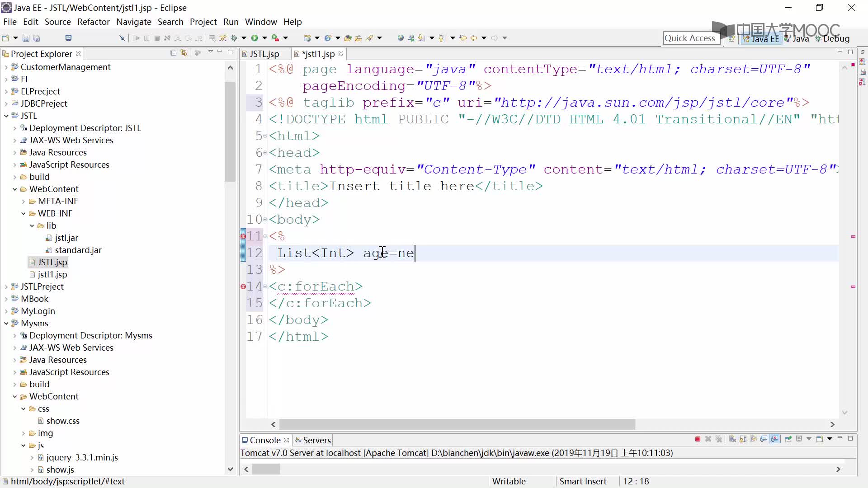Click the Run Last Tool icon with red toolbox

pyautogui.click(x=275, y=38)
